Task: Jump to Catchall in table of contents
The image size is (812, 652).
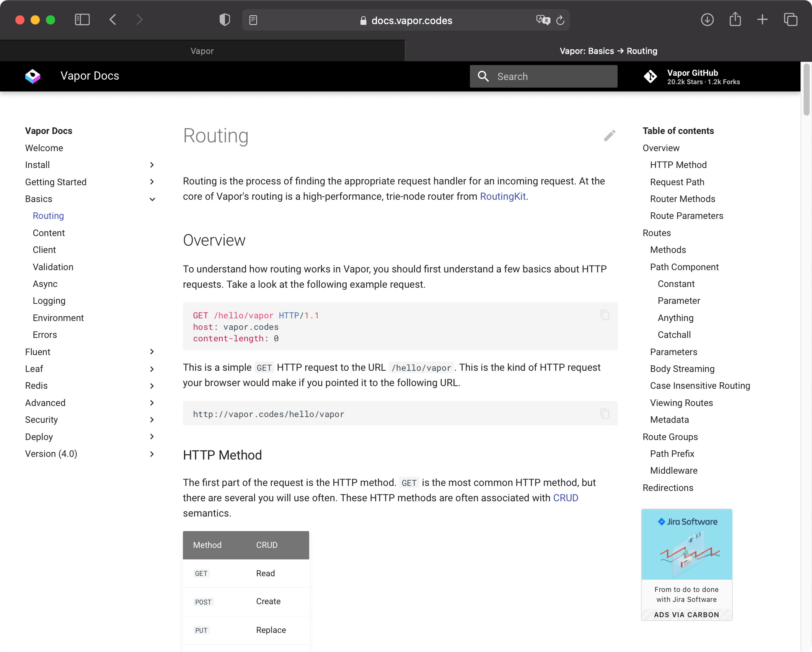Action: point(674,335)
